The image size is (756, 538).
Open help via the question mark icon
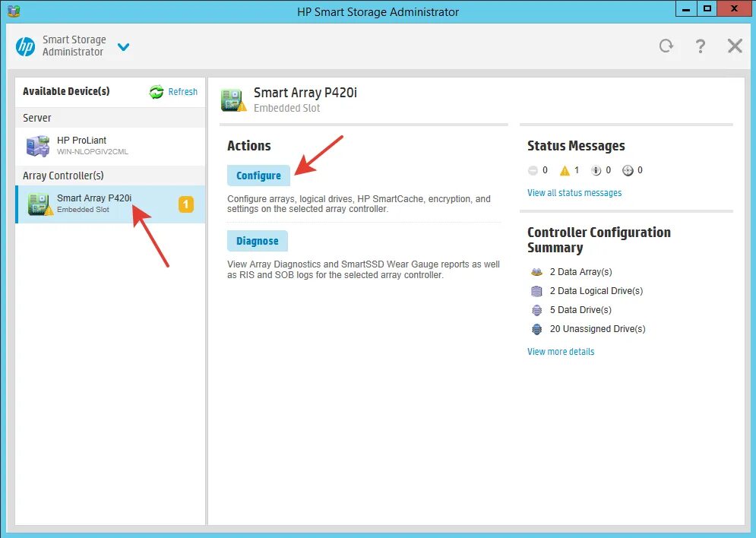700,46
